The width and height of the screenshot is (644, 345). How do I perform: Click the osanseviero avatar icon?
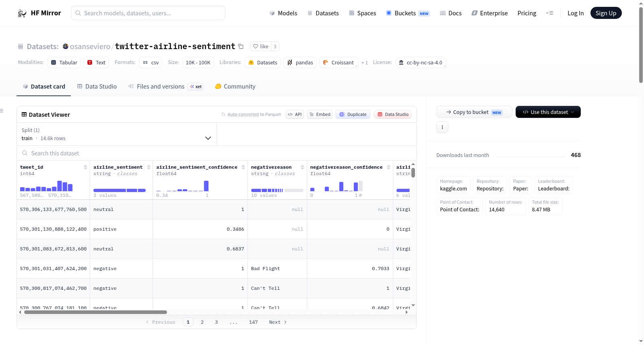coord(66,46)
